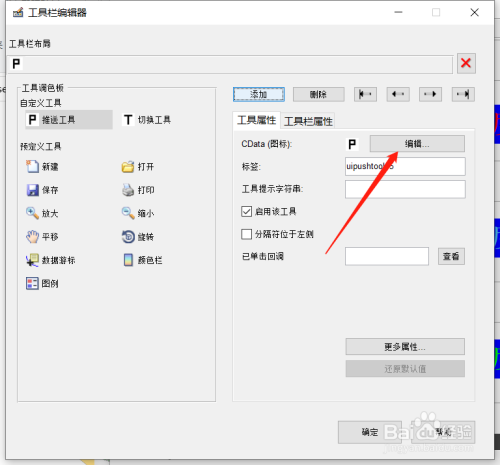The image size is (500, 465).
Task: Confirm with the 确定 button
Action: coord(370,432)
